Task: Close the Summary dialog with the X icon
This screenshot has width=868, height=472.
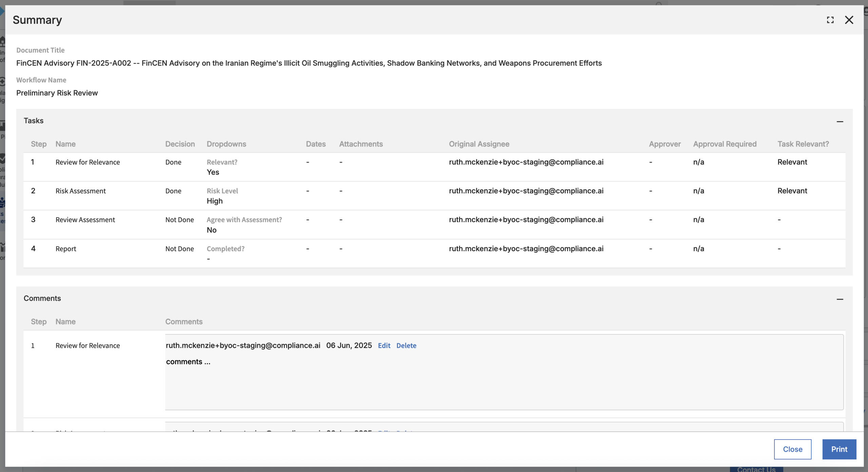Action: [849, 20]
